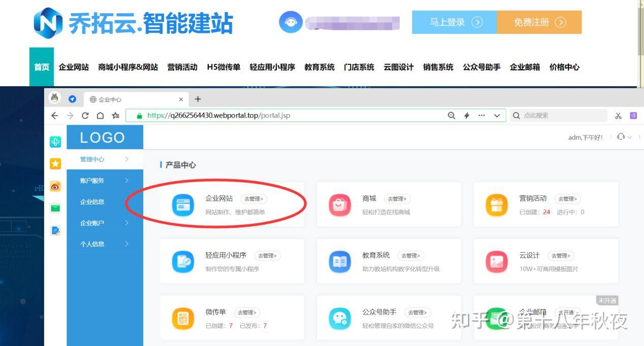Image resolution: width=644 pixels, height=346 pixels.
Task: Open the 微传单 orange icon
Action: tap(183, 319)
